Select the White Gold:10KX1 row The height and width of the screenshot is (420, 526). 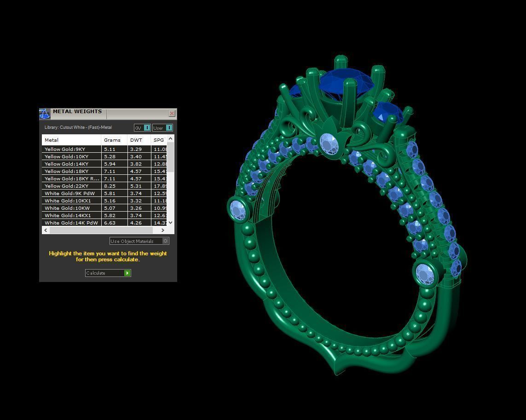pos(104,201)
